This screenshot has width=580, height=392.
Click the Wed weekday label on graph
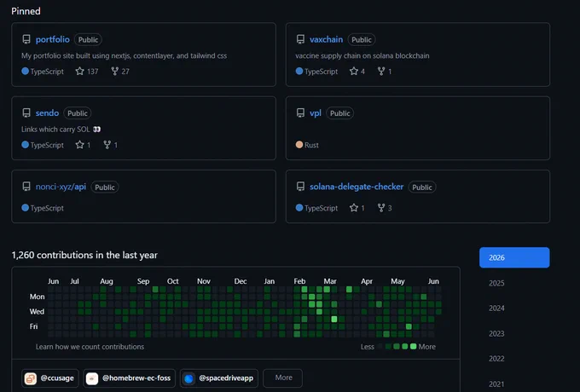pyautogui.click(x=37, y=311)
